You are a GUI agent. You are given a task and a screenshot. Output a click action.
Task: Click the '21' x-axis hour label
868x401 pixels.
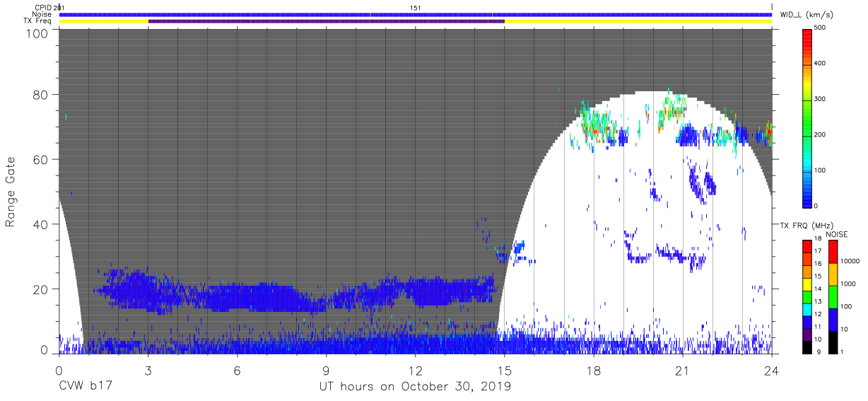click(683, 370)
